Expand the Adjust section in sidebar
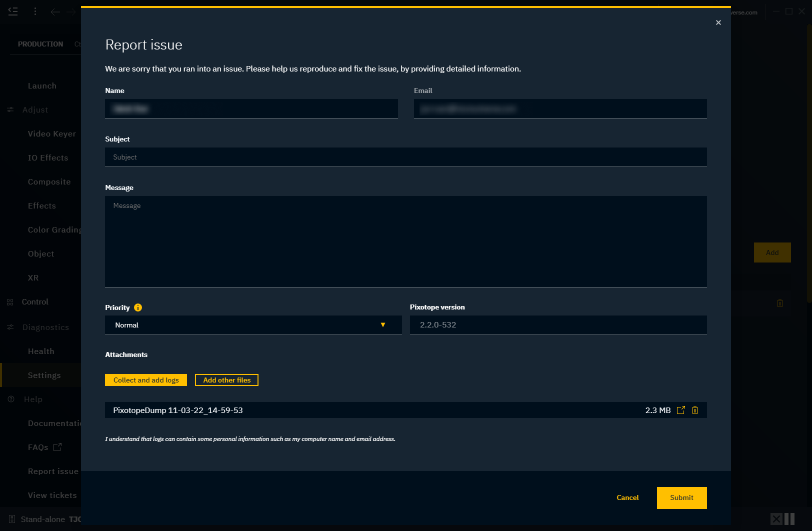 pos(35,110)
